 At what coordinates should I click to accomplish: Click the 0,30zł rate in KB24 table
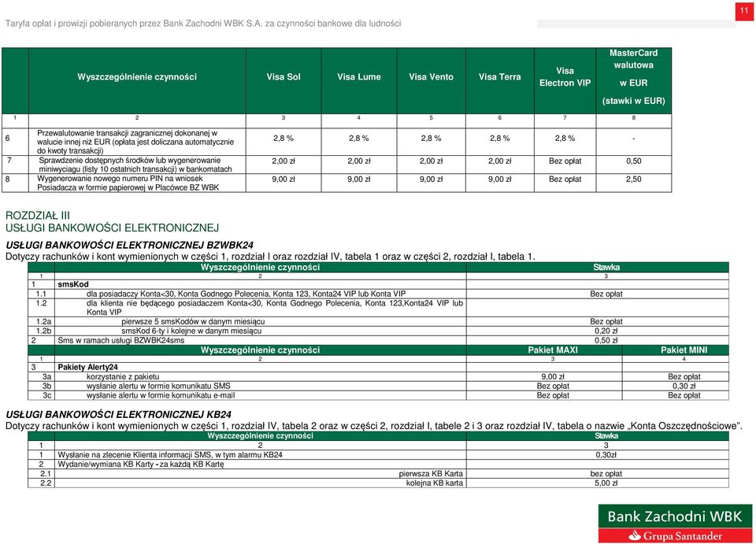[606, 454]
